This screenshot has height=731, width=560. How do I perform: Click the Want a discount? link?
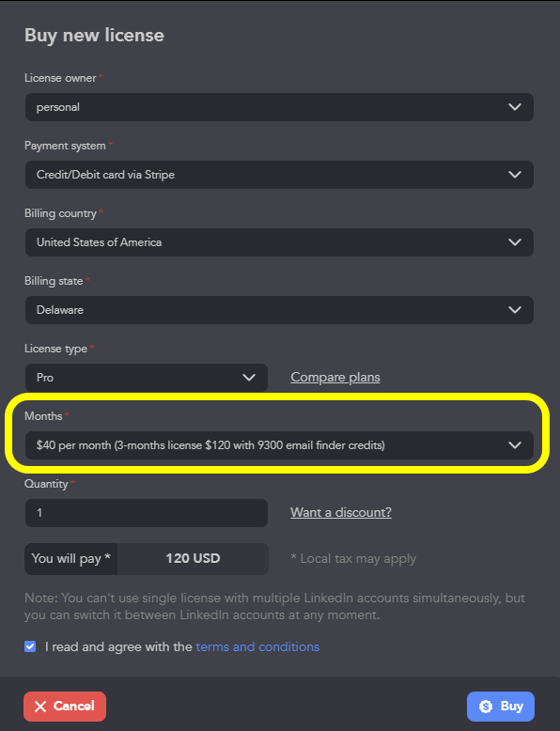pos(341,512)
